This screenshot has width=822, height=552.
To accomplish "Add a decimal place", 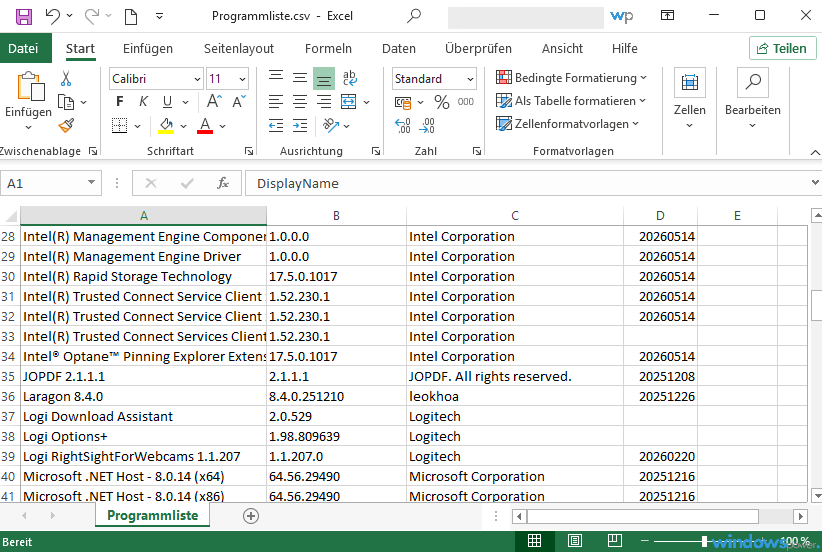I will tap(403, 126).
